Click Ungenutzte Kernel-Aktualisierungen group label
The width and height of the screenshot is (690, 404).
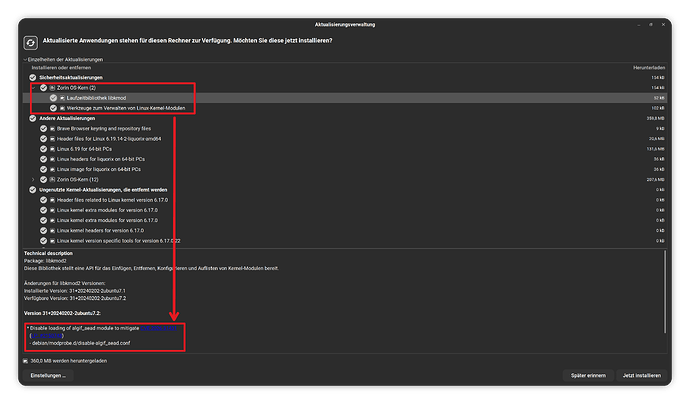tap(103, 190)
